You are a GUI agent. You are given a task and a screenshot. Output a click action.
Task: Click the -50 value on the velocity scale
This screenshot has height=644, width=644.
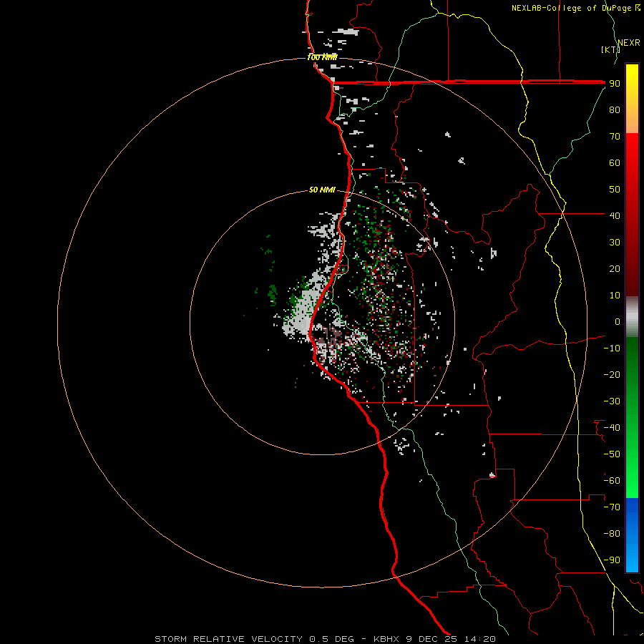612,454
